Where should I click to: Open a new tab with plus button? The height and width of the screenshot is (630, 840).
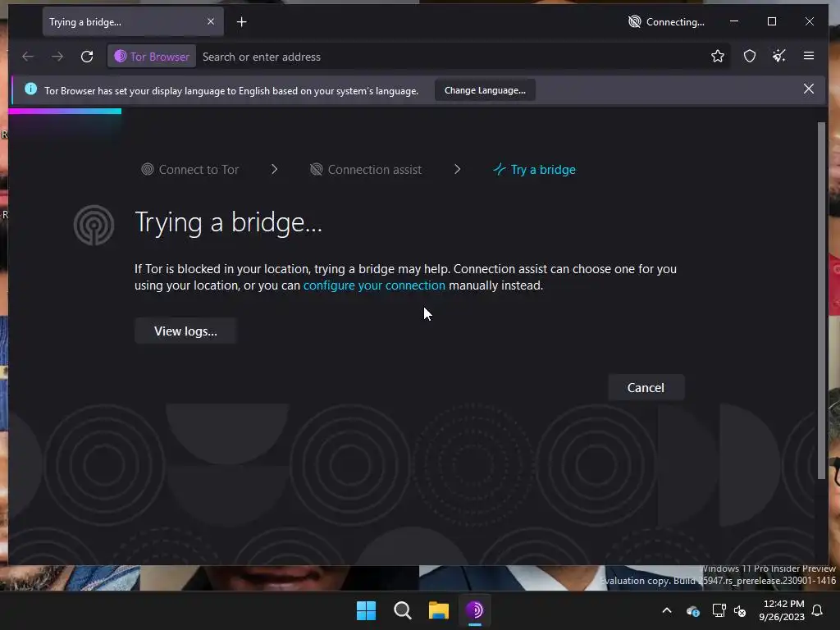(x=242, y=22)
